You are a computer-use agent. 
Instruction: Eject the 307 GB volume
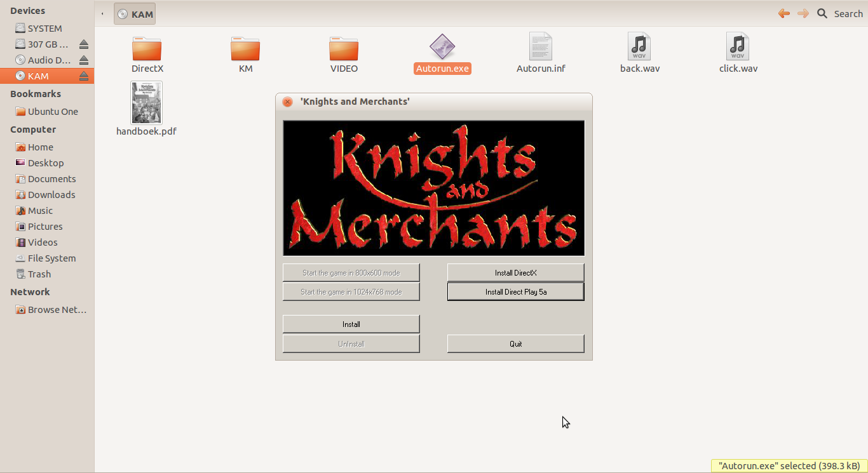tap(84, 44)
